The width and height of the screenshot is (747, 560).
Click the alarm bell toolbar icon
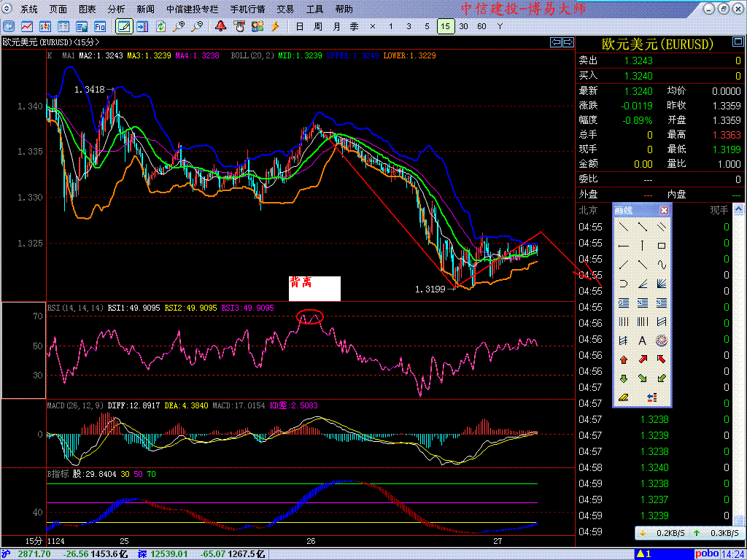click(220, 26)
